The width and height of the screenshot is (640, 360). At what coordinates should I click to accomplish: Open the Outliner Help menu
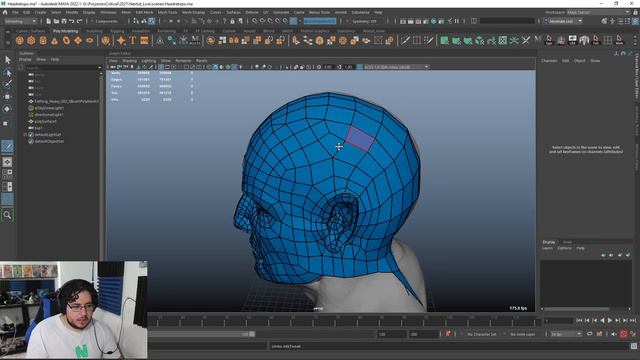(55, 60)
